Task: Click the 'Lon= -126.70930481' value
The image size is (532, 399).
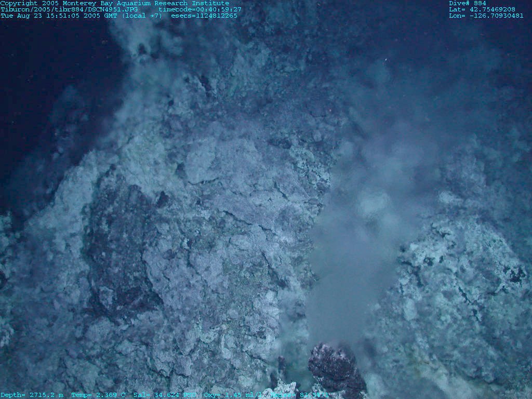Action: (x=486, y=16)
